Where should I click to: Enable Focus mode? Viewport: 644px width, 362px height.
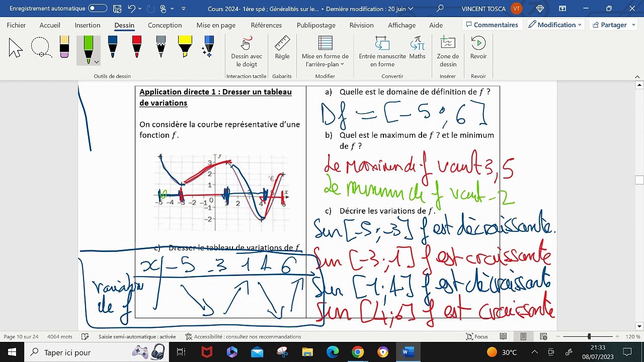click(x=477, y=337)
